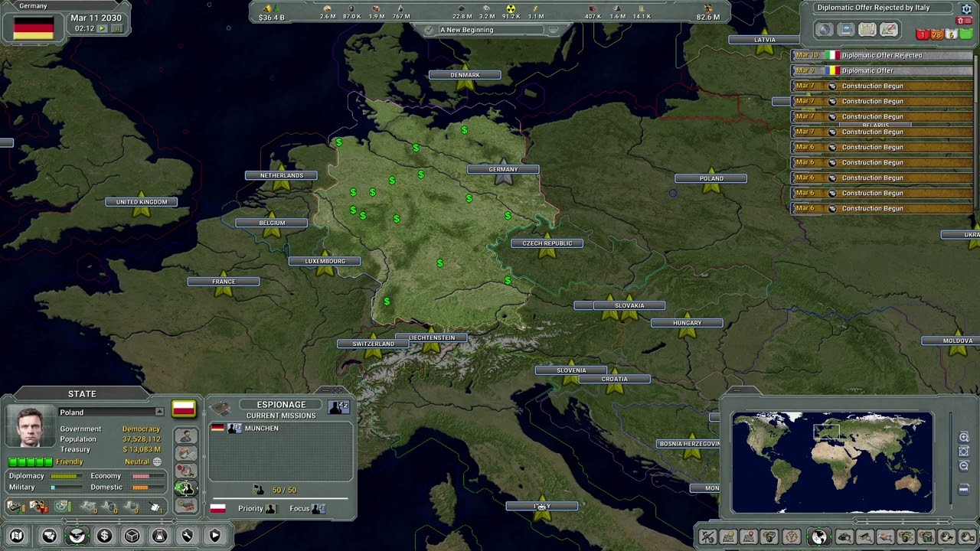Toggle the Focus agent setting
This screenshot has height=551, width=980.
point(318,508)
